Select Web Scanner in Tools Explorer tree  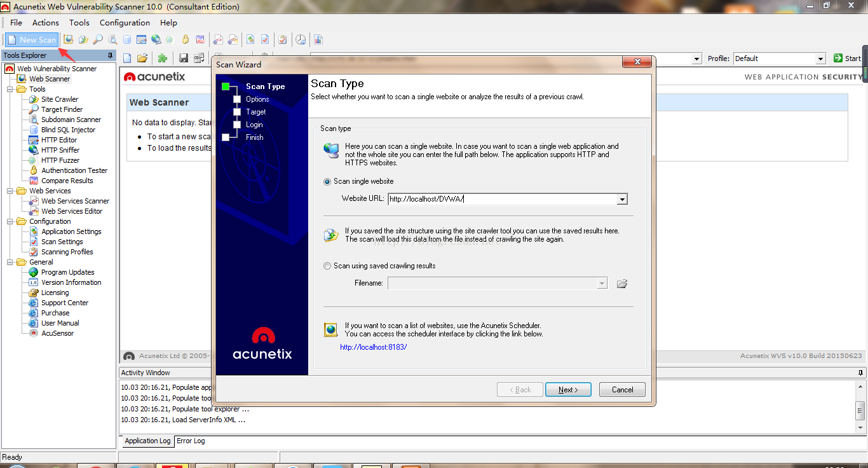coord(50,79)
